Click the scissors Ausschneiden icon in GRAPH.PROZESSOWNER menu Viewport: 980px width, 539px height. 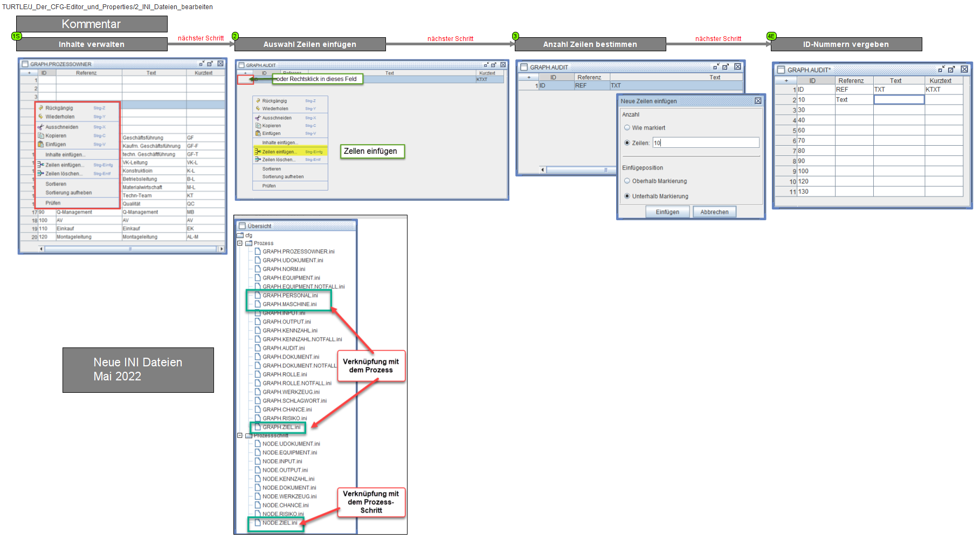pos(40,127)
